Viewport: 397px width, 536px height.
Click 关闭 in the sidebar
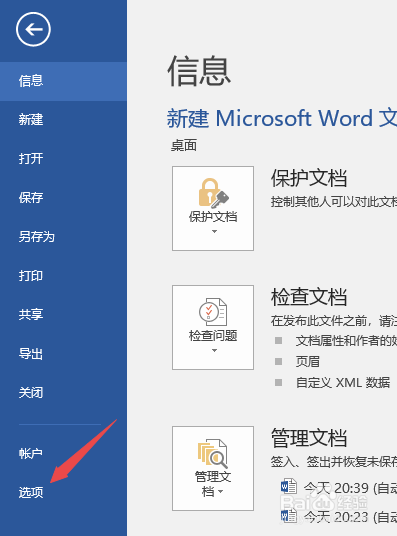click(63, 392)
